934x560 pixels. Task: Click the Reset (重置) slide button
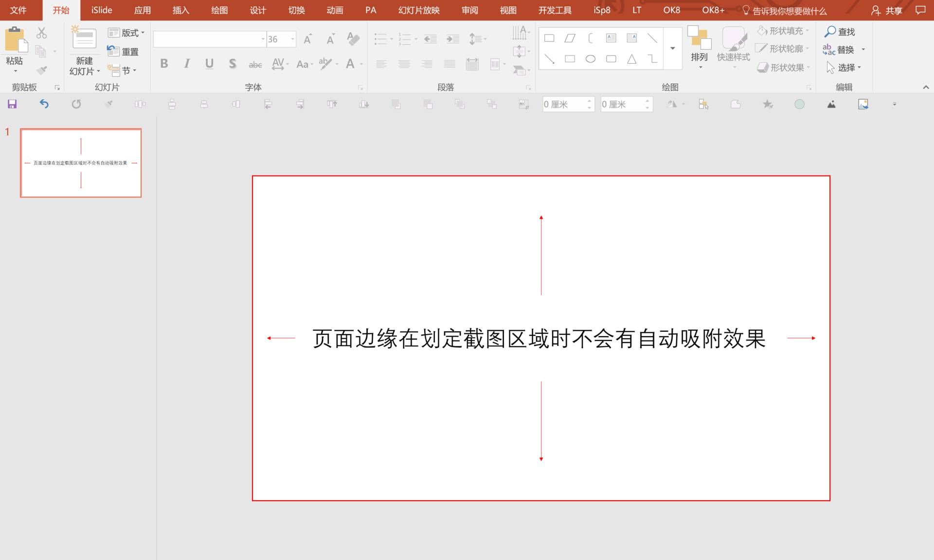click(123, 52)
